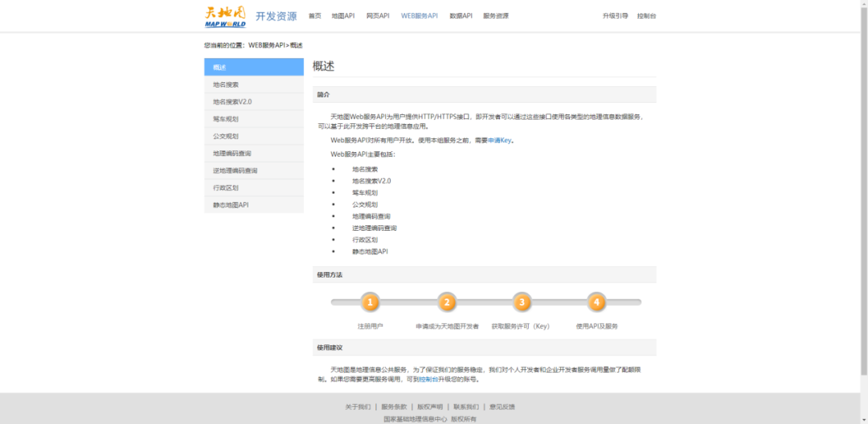Screen dimensions: 868x424
Task: Go to 首页 in top navigation
Action: (x=314, y=16)
